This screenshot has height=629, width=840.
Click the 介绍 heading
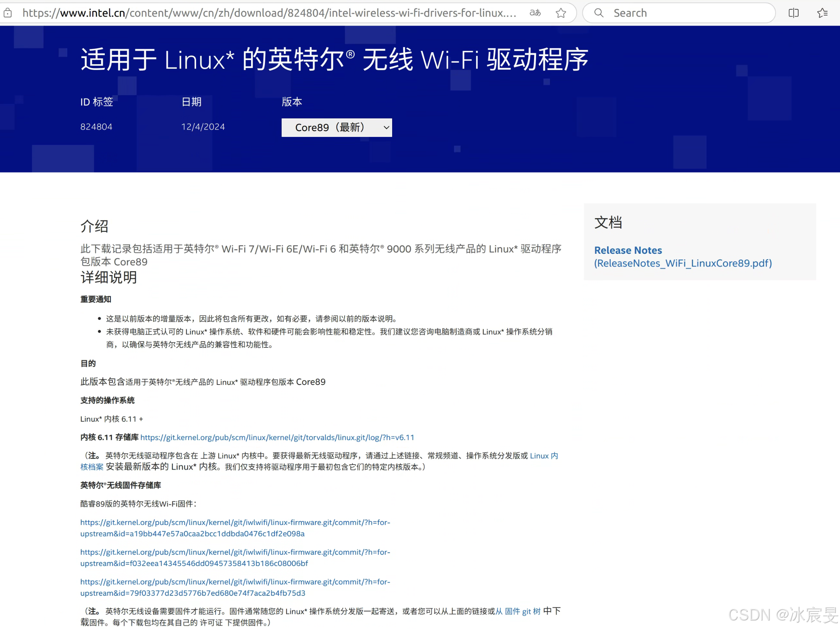(94, 226)
